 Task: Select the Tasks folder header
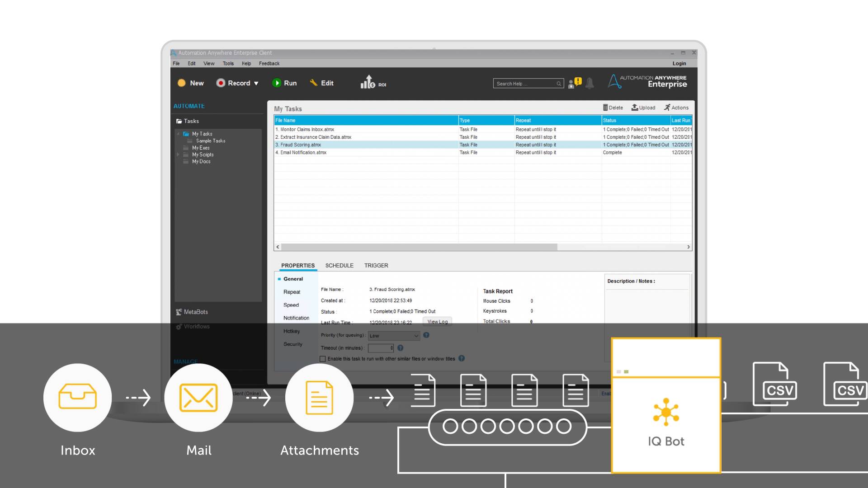point(188,121)
